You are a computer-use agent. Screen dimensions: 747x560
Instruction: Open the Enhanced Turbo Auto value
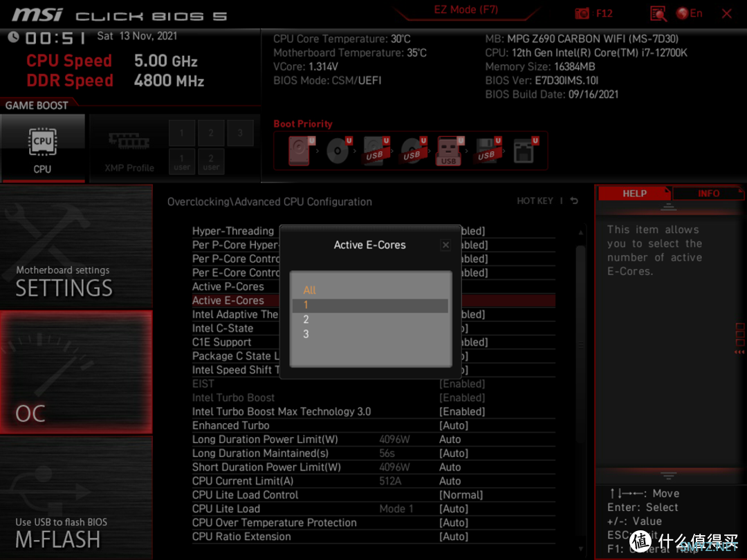(x=454, y=425)
